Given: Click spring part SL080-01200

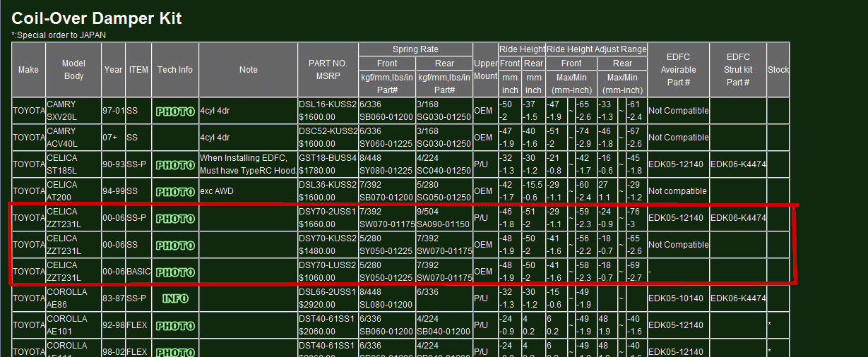Looking at the screenshot, I should coord(386,305).
